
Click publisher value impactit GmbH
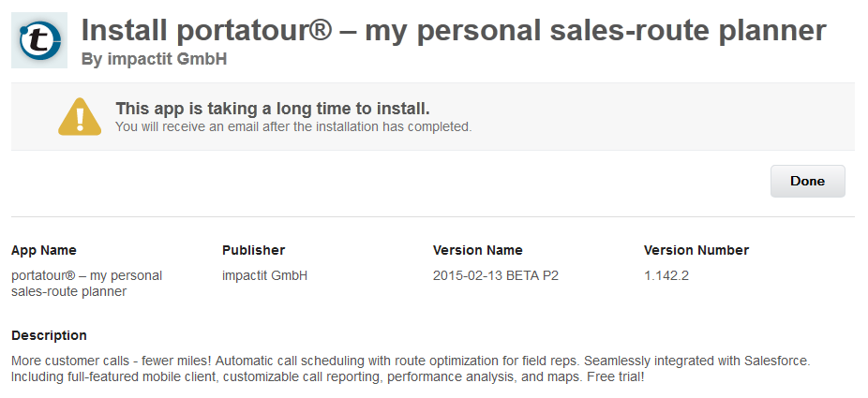point(264,275)
